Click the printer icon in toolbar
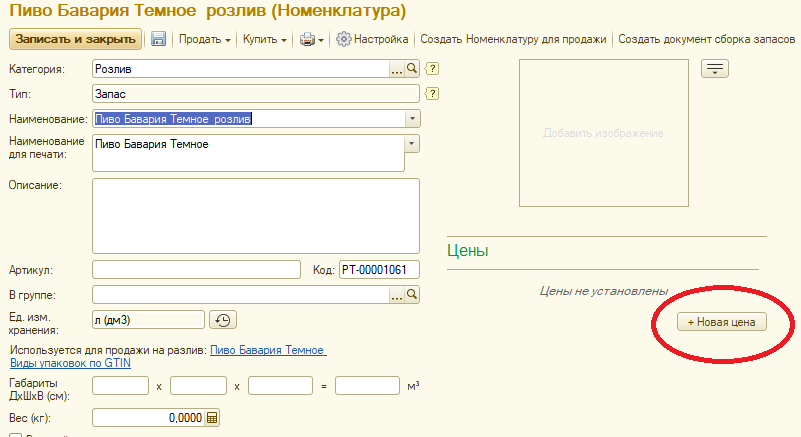801x437 pixels. click(308, 40)
